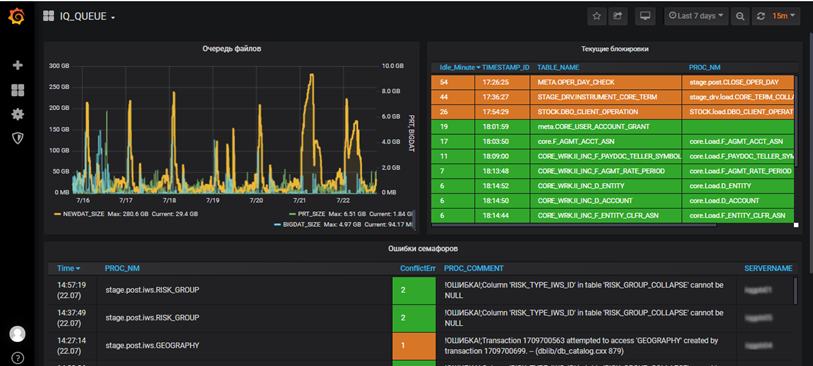813x366 pixels.
Task: Click the Create plus icon in sidebar
Action: 18,65
